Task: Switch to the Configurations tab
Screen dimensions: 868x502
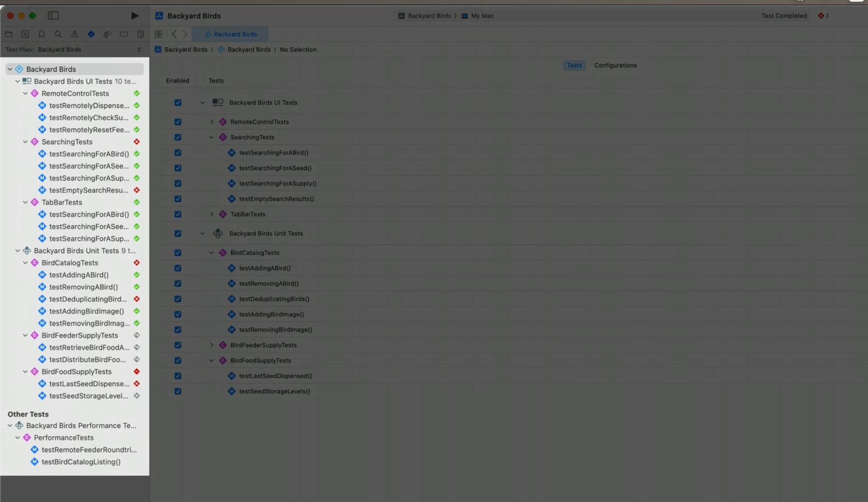Action: pos(615,65)
